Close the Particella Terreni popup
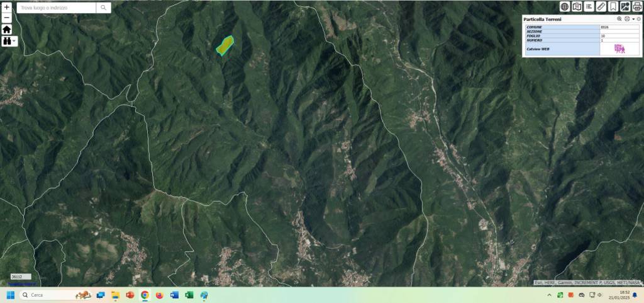Screen dimensions: 644x303 (639, 19)
